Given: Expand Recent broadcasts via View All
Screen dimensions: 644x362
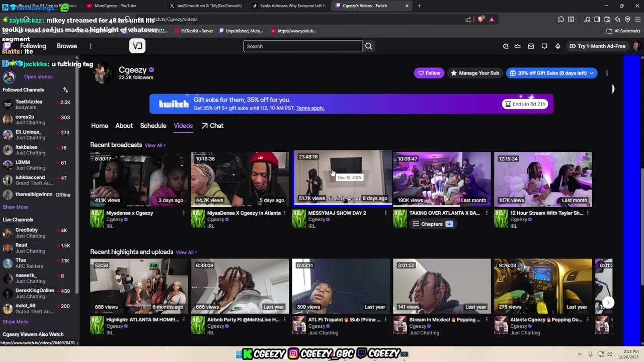Looking at the screenshot, I should tap(155, 145).
